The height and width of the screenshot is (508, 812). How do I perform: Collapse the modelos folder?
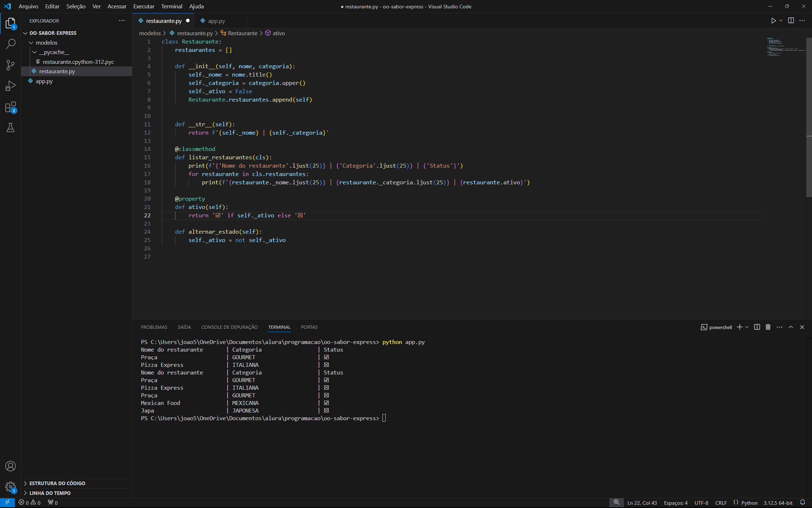coord(76,43)
